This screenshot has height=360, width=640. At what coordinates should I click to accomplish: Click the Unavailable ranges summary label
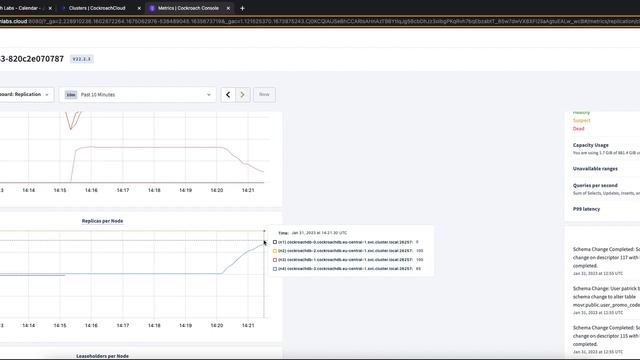(595, 169)
